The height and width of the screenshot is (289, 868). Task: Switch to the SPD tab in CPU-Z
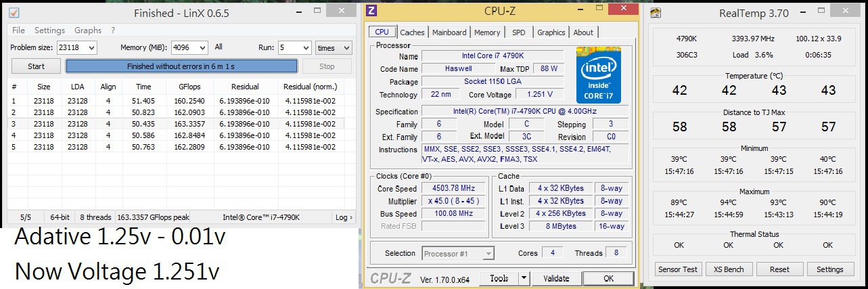coord(519,32)
